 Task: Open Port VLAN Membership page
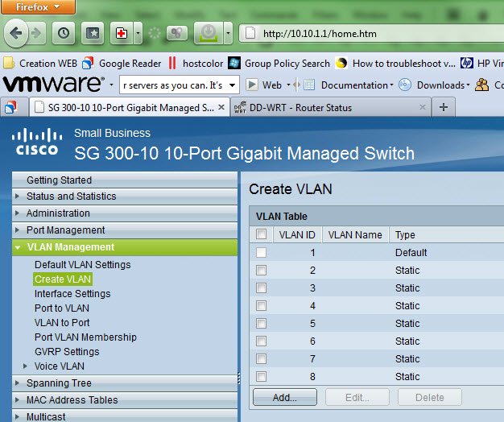click(85, 337)
